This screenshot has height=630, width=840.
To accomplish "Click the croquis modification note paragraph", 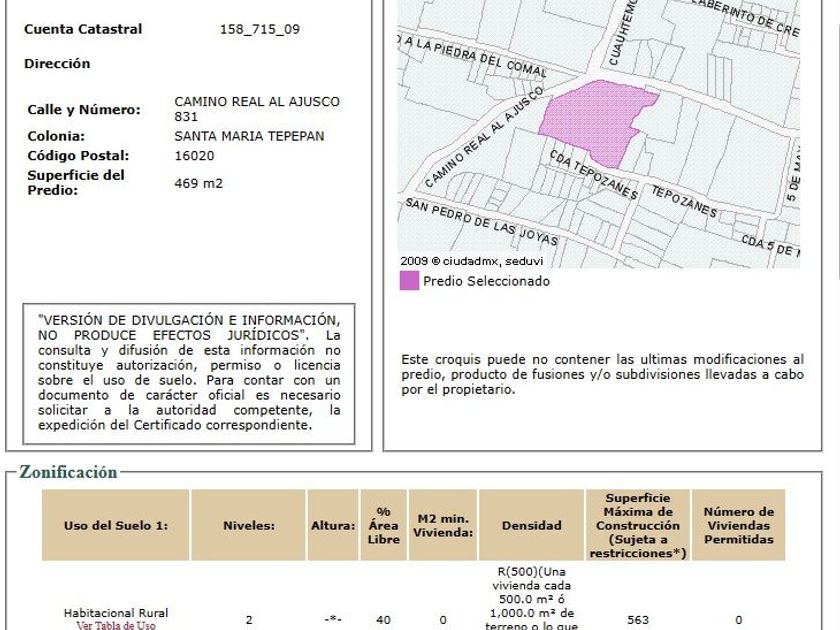I will tap(603, 374).
